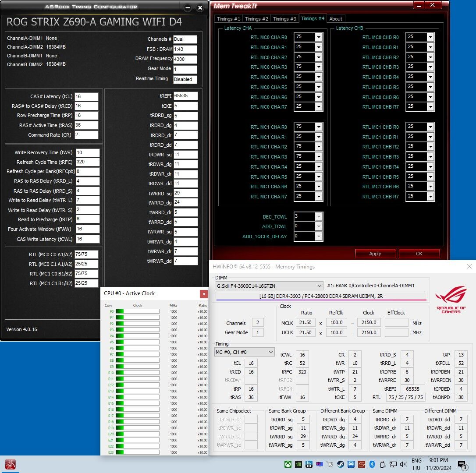Expand the RTL MC1 CHA R7 dropdown
This screenshot has height=473, width=476.
[x=319, y=197]
